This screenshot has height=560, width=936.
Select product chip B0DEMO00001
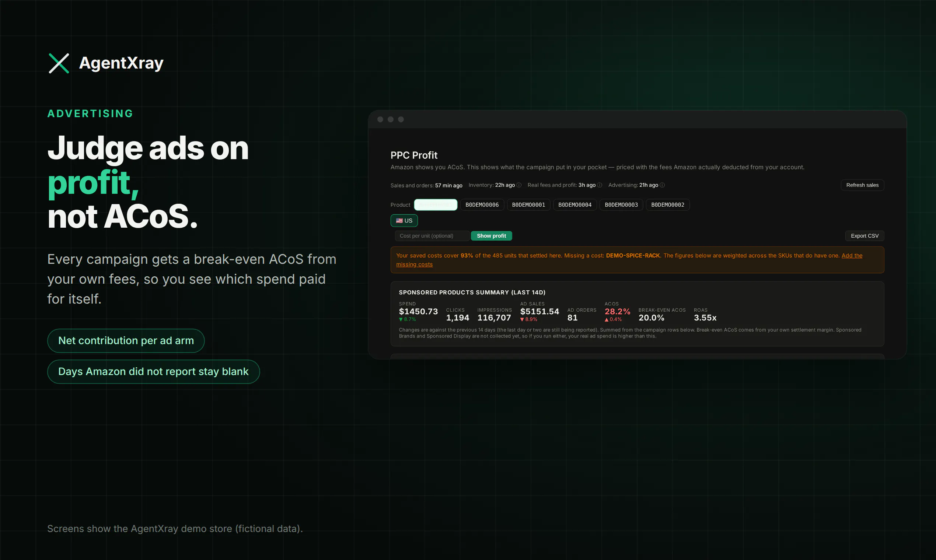pos(528,205)
